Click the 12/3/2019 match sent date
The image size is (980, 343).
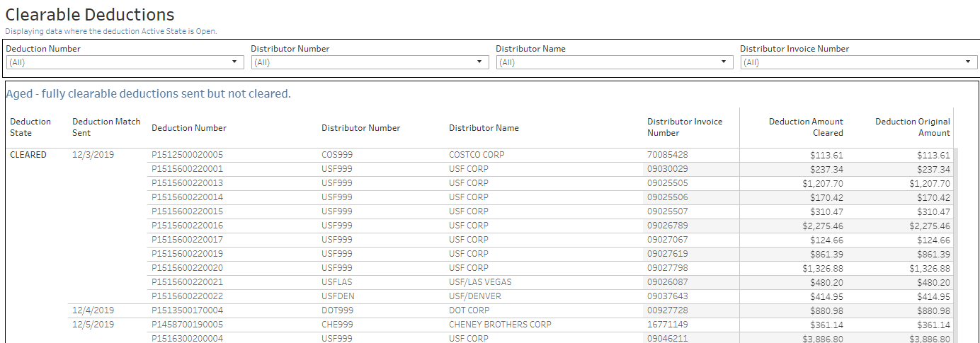coord(93,155)
